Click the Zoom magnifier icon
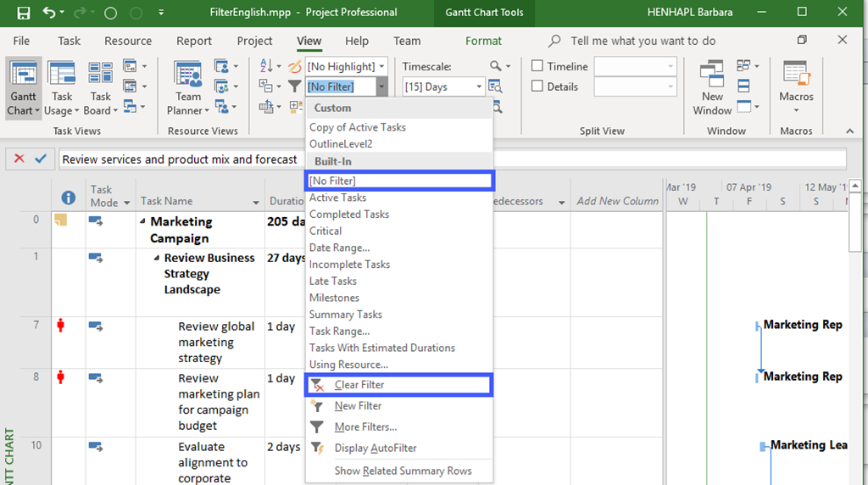The height and width of the screenshot is (485, 868). click(495, 66)
